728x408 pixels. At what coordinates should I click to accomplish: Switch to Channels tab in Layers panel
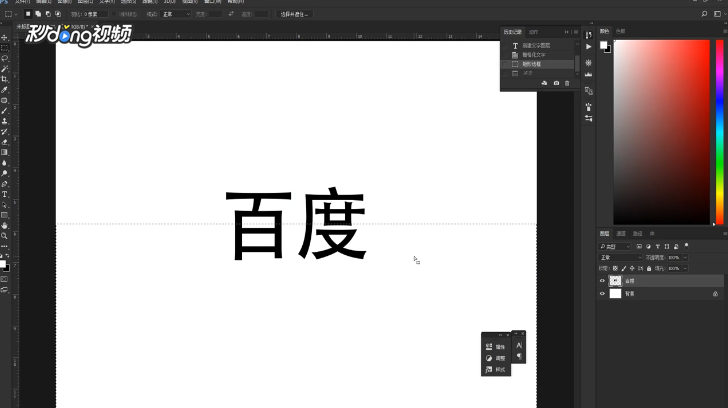point(621,233)
